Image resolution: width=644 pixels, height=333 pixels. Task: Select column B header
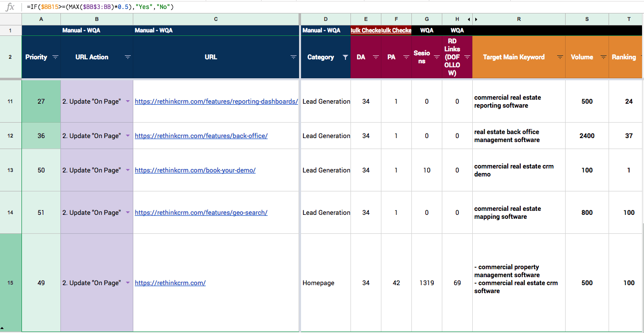(97, 19)
